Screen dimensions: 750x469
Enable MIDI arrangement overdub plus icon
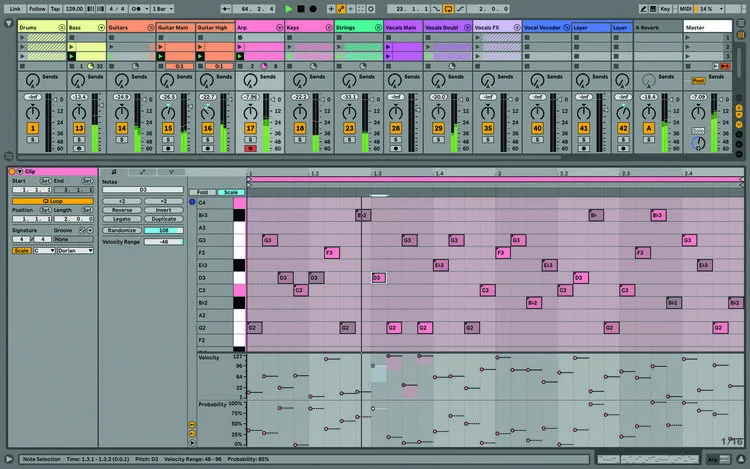click(331, 9)
